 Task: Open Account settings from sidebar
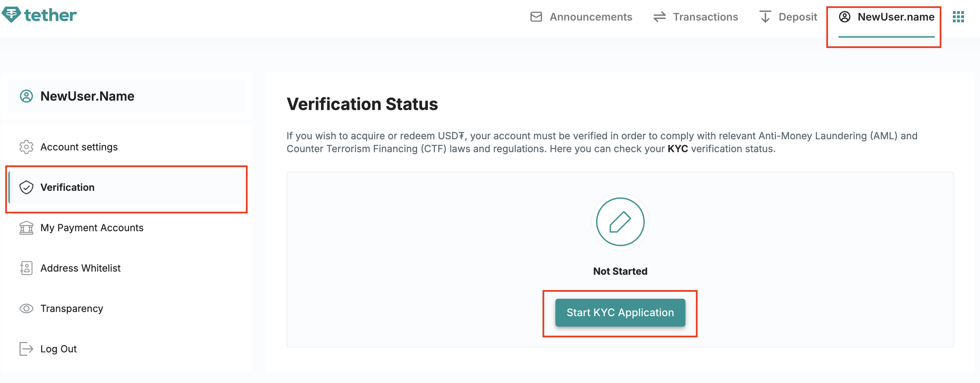click(x=79, y=147)
